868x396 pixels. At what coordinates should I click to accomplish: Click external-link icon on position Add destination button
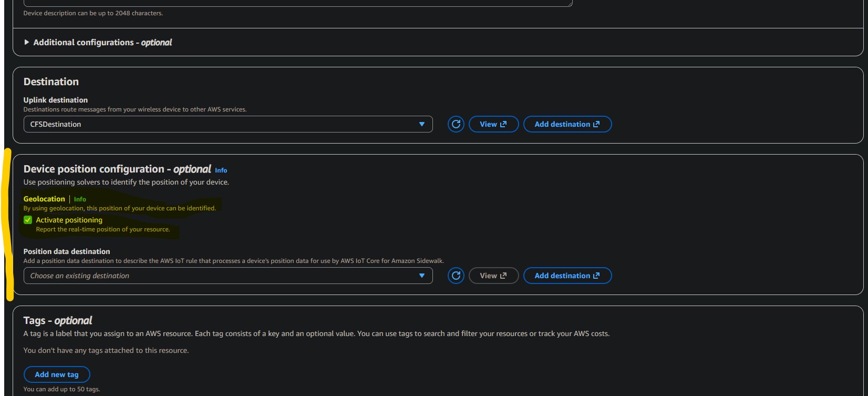pos(596,276)
